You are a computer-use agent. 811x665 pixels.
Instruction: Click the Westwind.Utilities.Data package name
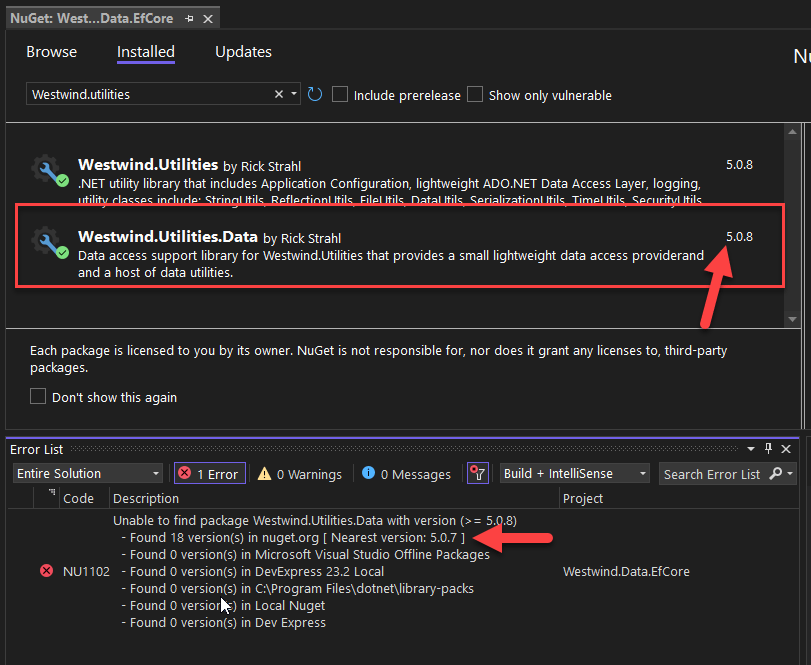(x=168, y=237)
